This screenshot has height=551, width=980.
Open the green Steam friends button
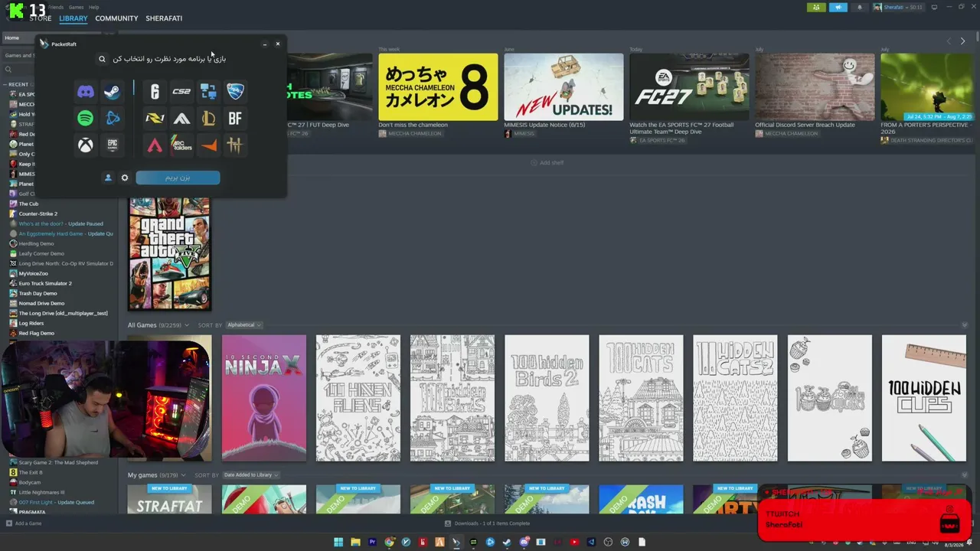pyautogui.click(x=816, y=8)
